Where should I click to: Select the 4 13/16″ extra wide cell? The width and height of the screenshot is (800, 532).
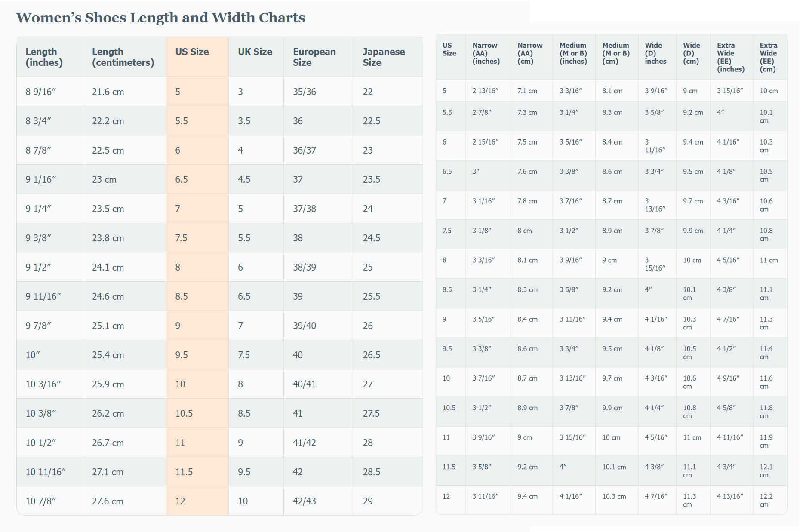(730, 496)
